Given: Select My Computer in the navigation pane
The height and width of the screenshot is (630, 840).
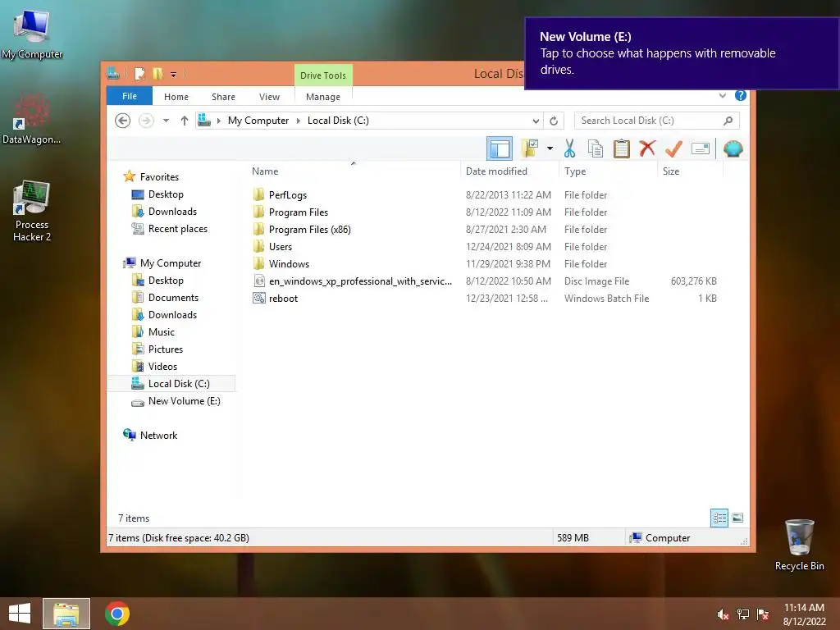Looking at the screenshot, I should pyautogui.click(x=171, y=263).
